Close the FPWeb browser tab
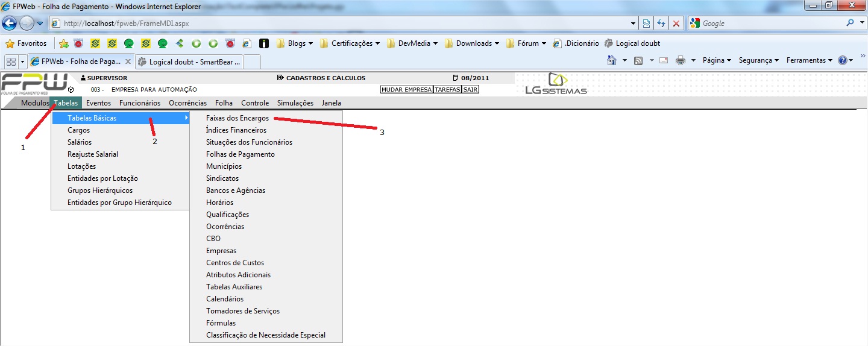This screenshot has height=346, width=868. pyautogui.click(x=127, y=61)
